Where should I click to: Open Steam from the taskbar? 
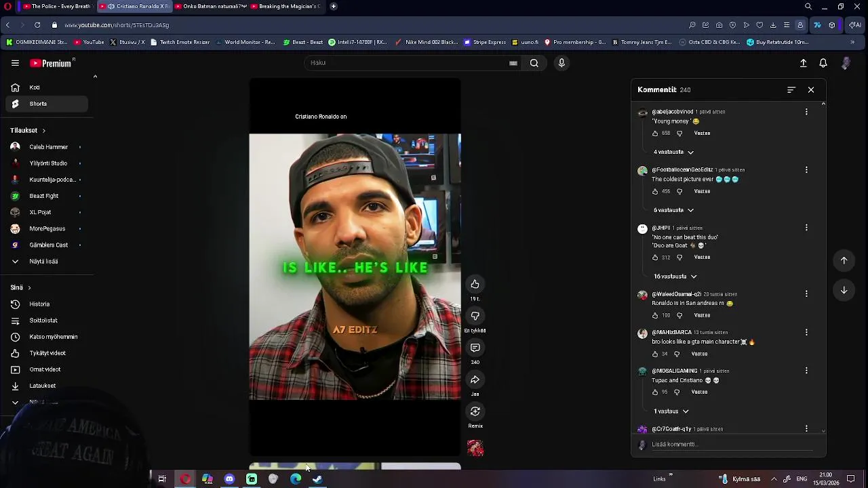pos(317,479)
